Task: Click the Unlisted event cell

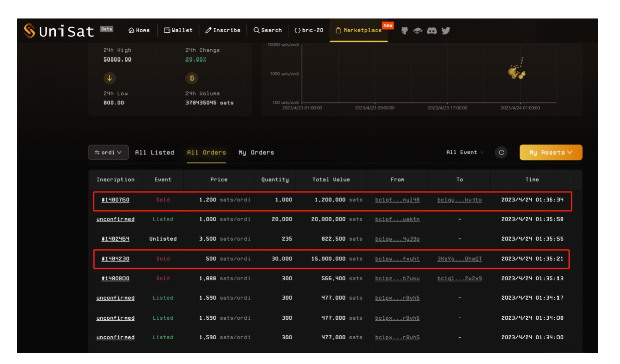Action: click(x=163, y=239)
